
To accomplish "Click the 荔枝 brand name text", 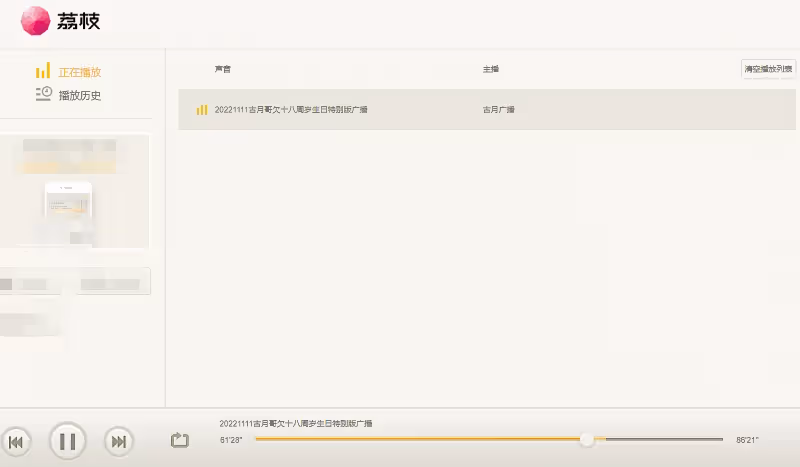I will coord(78,21).
